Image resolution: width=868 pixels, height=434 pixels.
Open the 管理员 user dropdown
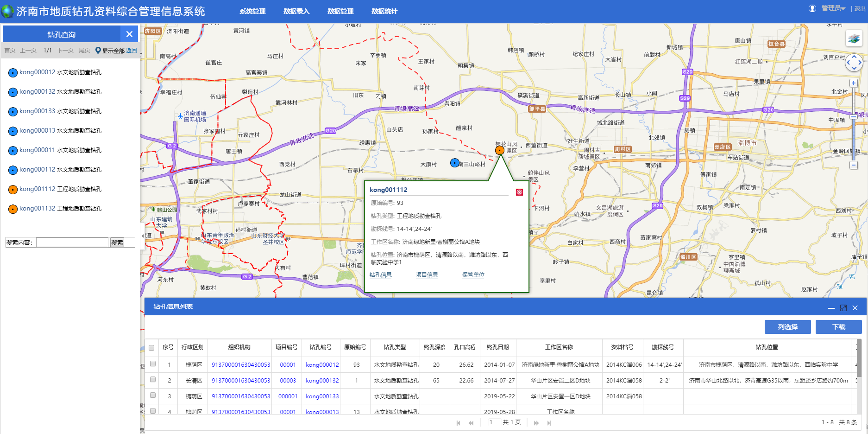pos(833,8)
